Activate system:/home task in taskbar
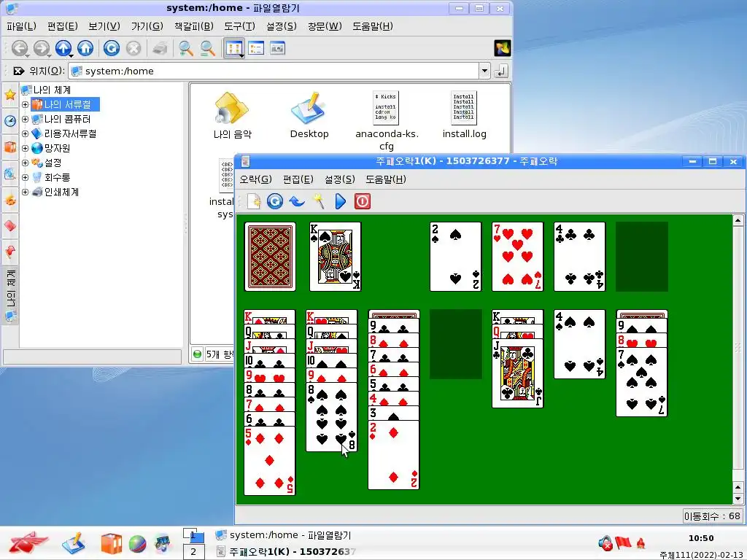Viewport: 747px width, 560px height. 284,535
